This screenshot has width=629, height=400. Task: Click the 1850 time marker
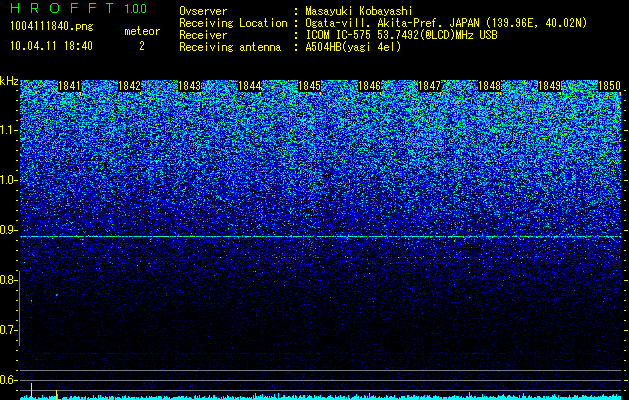(610, 86)
